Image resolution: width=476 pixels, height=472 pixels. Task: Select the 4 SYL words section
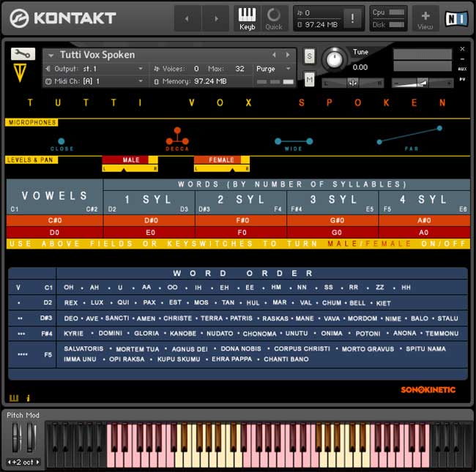tap(425, 203)
